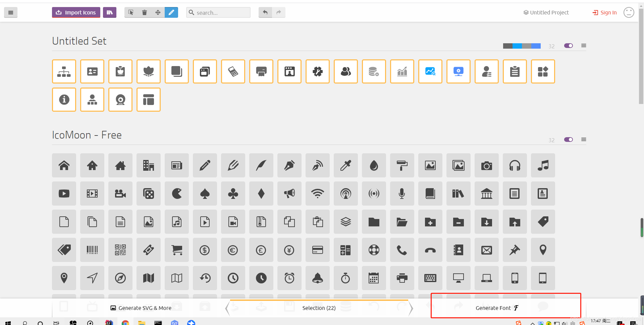Click the Undo arrow button
Screen dimensions: 644x325
pos(265,12)
